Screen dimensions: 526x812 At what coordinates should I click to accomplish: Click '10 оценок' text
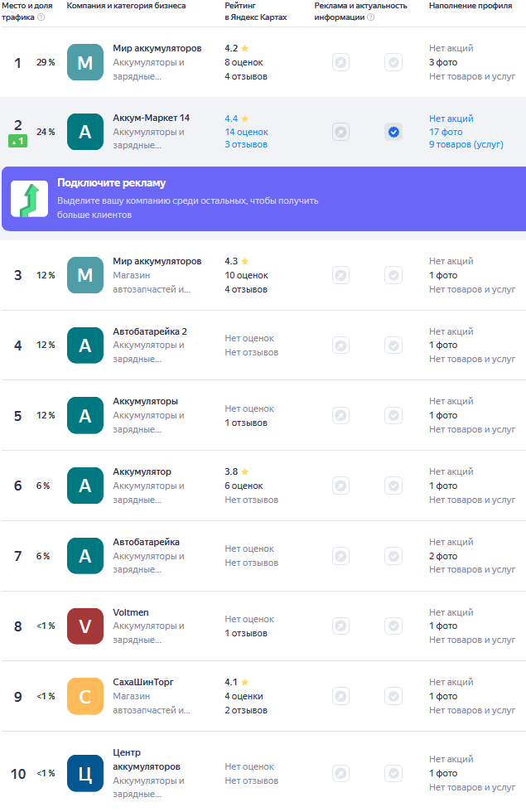(247, 275)
